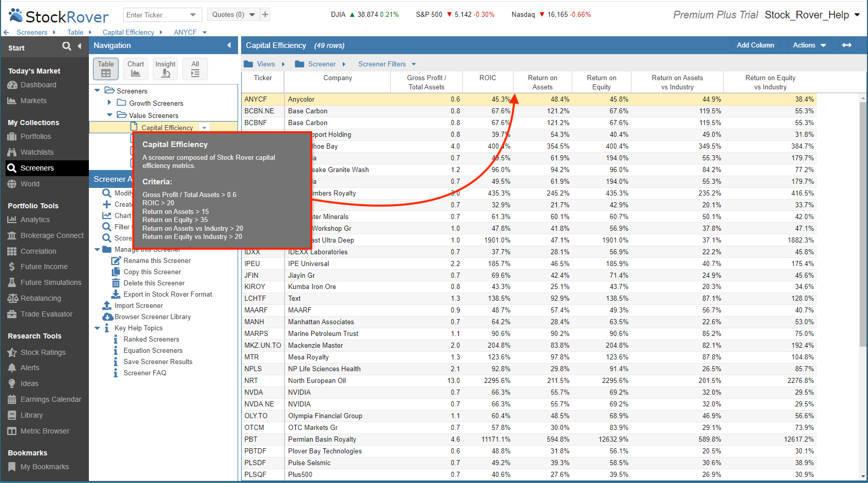
Task: Open the World section
Action: (x=30, y=184)
